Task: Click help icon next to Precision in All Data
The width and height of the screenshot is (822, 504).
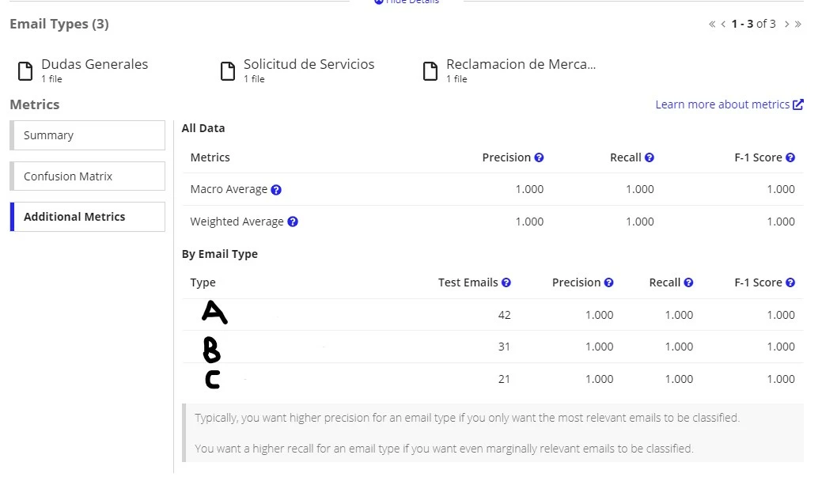Action: click(x=539, y=157)
